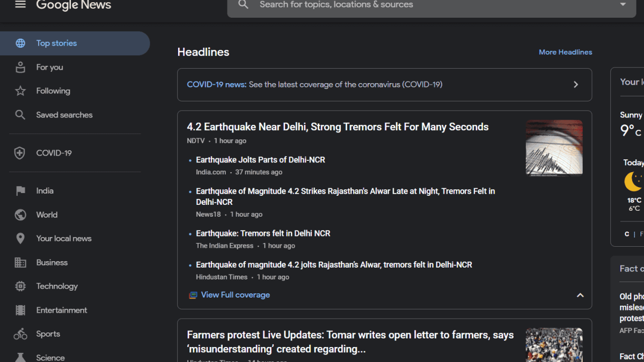This screenshot has width=644, height=362.
Task: Open News18 Alwar earthquake story
Action: click(345, 197)
